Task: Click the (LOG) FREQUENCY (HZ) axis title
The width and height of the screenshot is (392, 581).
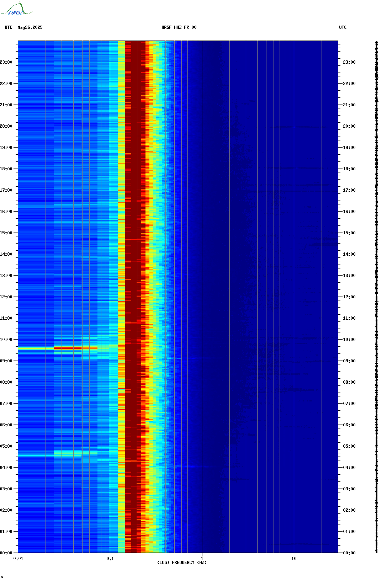Action: [x=182, y=563]
